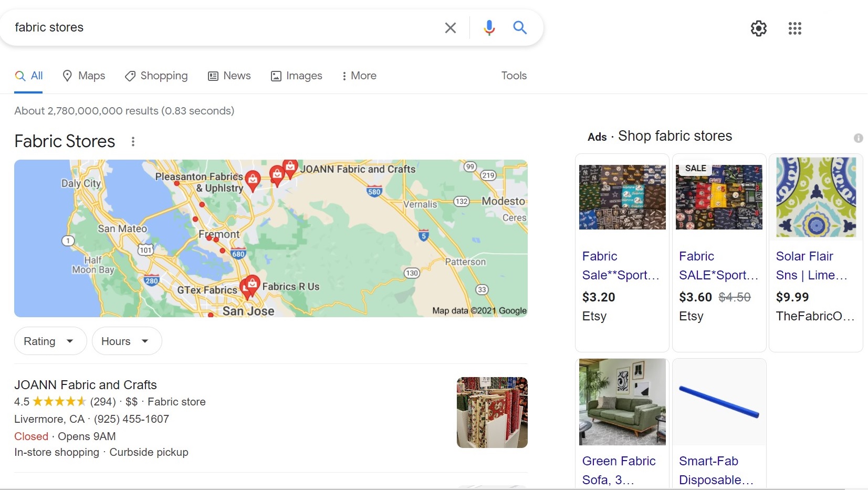The image size is (868, 490).
Task: Open settings with the gear icon
Action: (x=758, y=28)
